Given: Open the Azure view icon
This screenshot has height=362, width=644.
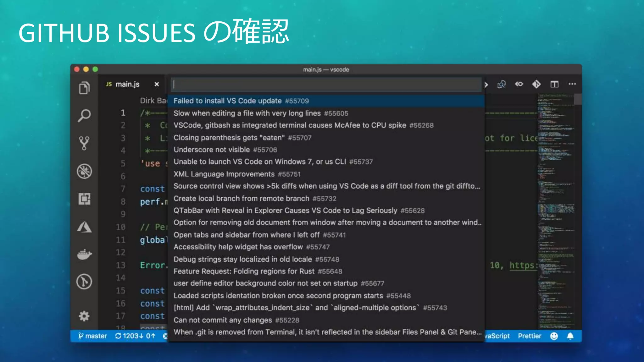Looking at the screenshot, I should [x=84, y=227].
